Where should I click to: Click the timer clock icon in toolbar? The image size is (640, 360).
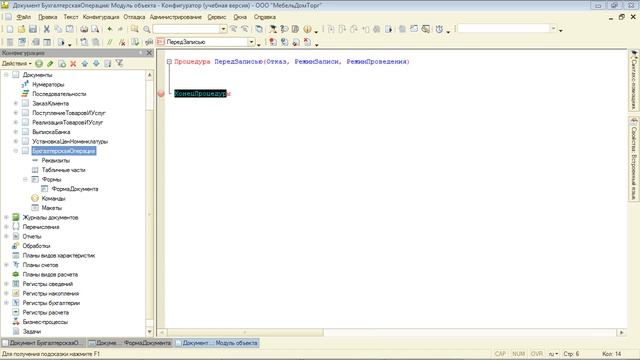[439, 29]
